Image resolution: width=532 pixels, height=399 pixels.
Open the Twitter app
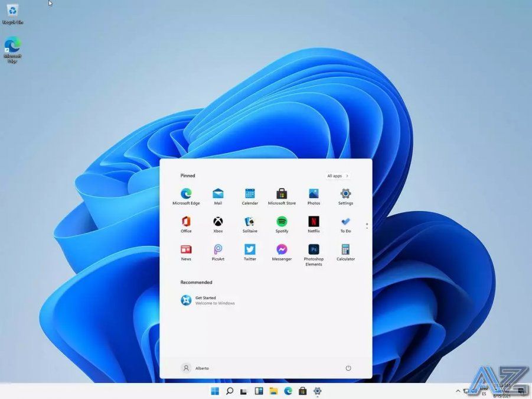250,250
